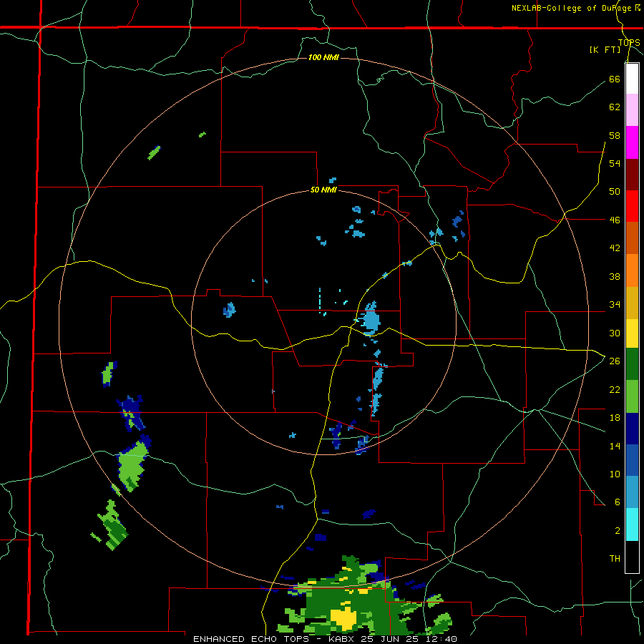Click the medium blue legend swatch between 14 and 10
Viewport: 644px width, 644px height.
pyautogui.click(x=632, y=460)
